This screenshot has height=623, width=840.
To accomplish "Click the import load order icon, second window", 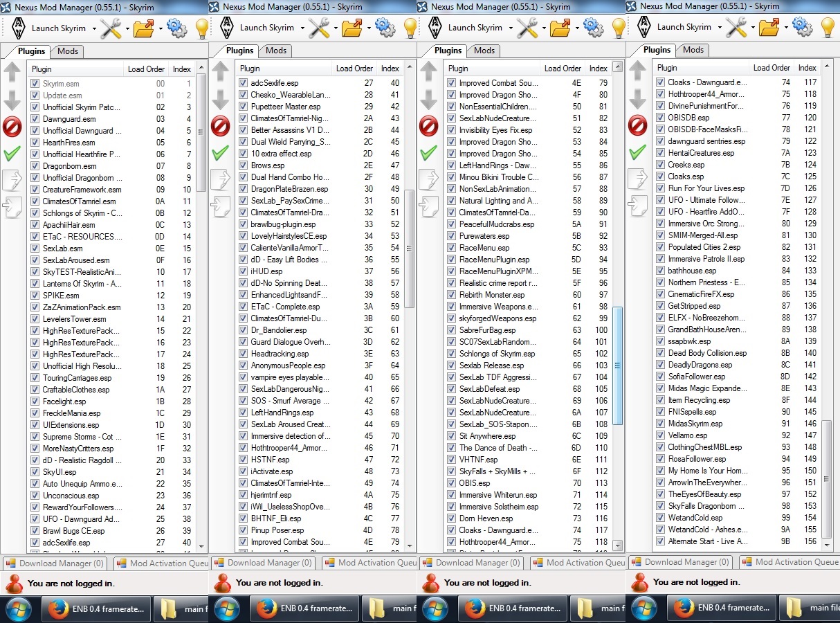I will pyautogui.click(x=221, y=206).
